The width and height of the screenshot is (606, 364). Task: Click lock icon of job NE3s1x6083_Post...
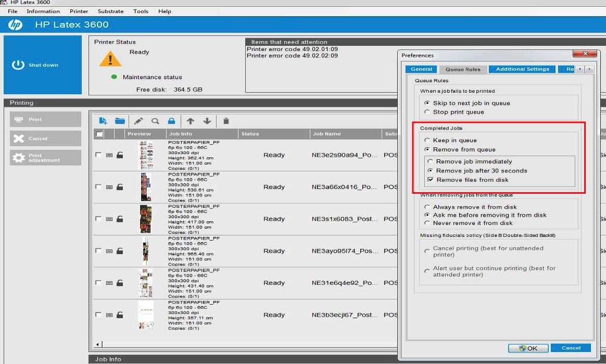tap(120, 219)
